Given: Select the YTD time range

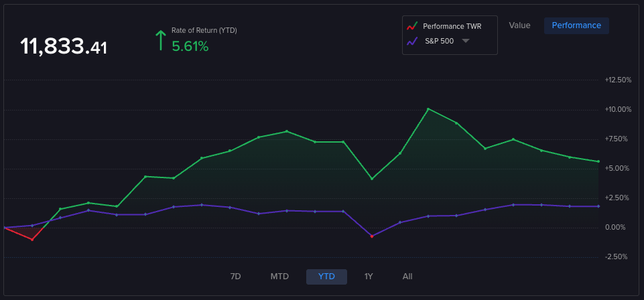Looking at the screenshot, I should tap(326, 277).
